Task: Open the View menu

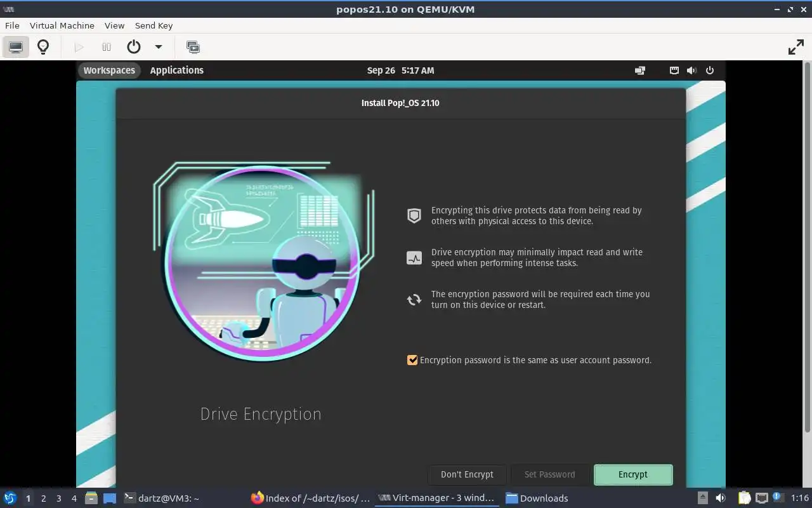Action: pos(114,25)
